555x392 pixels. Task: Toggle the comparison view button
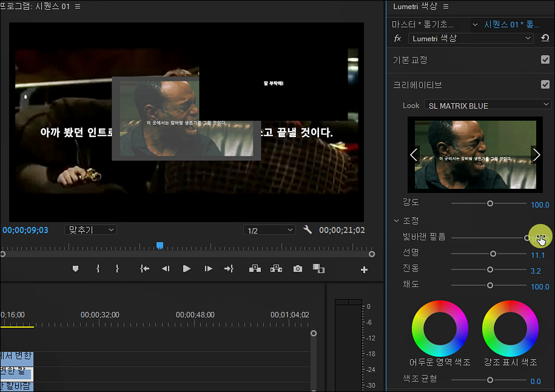tap(318, 269)
